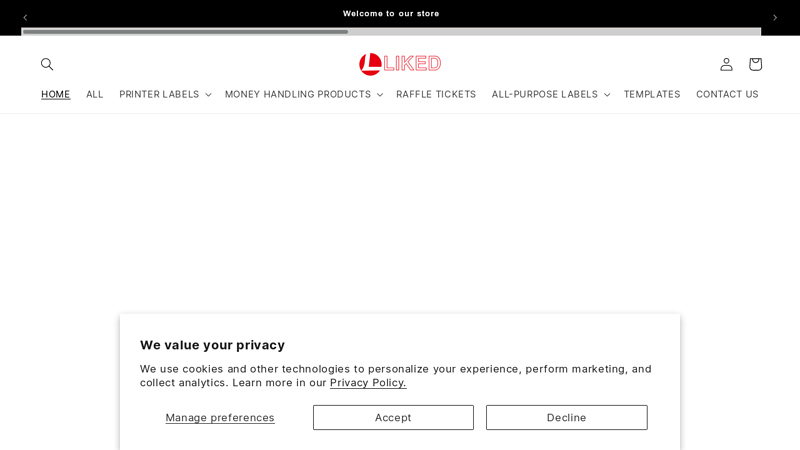Open the account login icon
800x450 pixels.
[x=726, y=64]
